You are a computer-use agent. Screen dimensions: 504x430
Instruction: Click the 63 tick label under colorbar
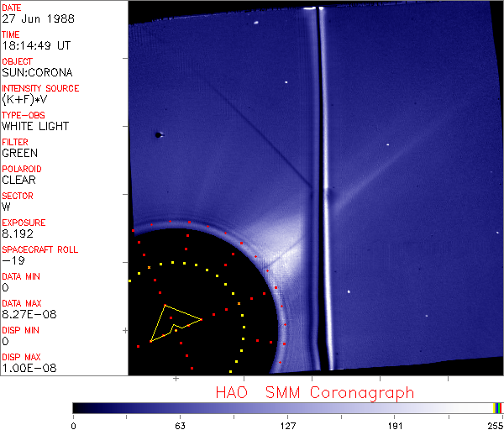[180, 424]
